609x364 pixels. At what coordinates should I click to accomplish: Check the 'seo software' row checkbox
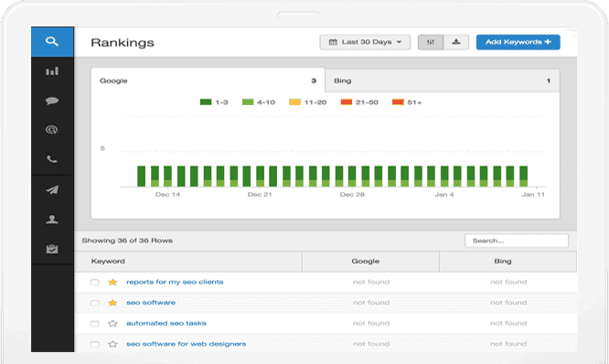[x=95, y=303]
